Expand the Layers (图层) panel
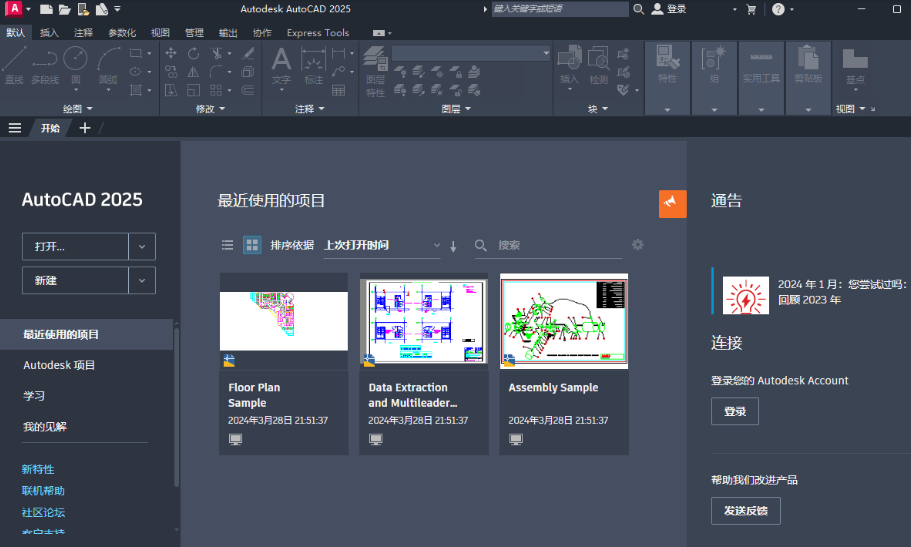The width and height of the screenshot is (911, 547). (x=456, y=109)
